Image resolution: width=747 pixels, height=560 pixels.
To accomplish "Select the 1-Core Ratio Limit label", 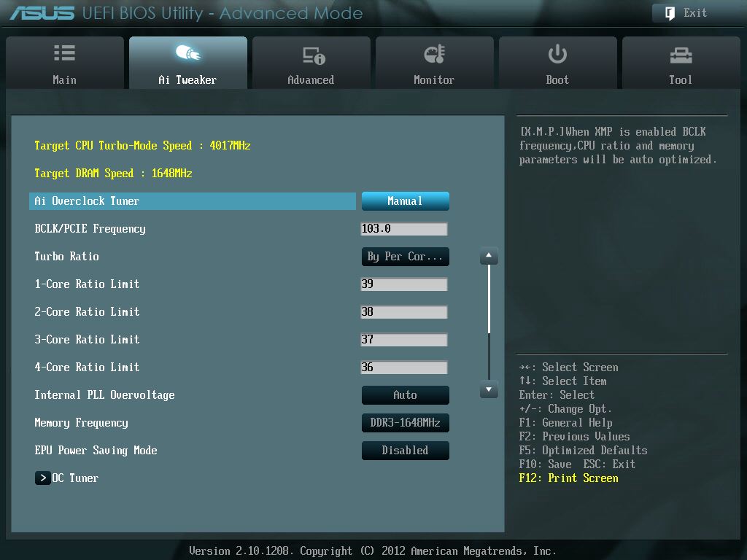I will pos(88,284).
